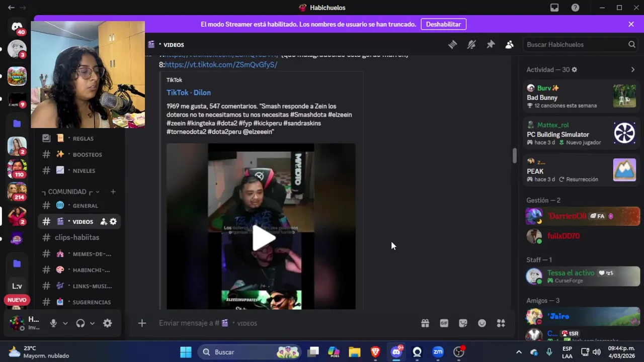The height and width of the screenshot is (362, 644).
Task: Open the L:v server in sidebar
Action: pyautogui.click(x=17, y=286)
